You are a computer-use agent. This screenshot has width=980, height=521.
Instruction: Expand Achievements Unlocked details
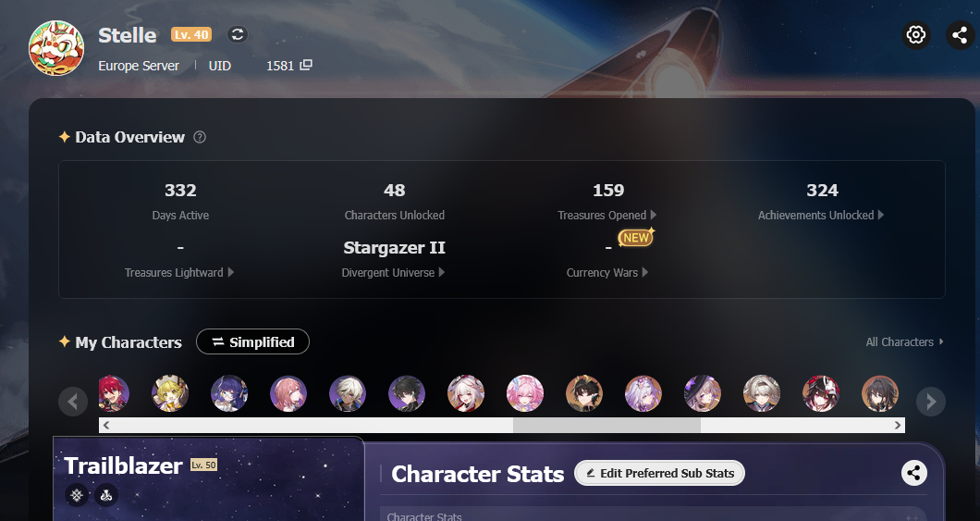821,215
